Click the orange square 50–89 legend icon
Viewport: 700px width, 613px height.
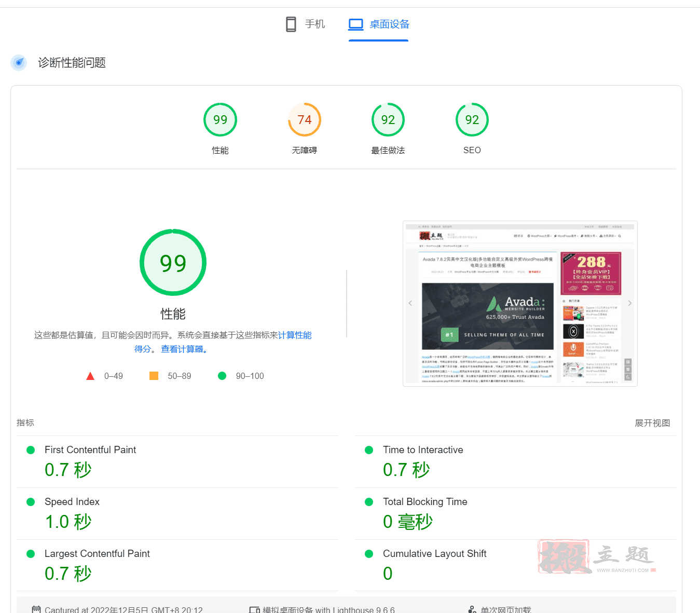154,376
